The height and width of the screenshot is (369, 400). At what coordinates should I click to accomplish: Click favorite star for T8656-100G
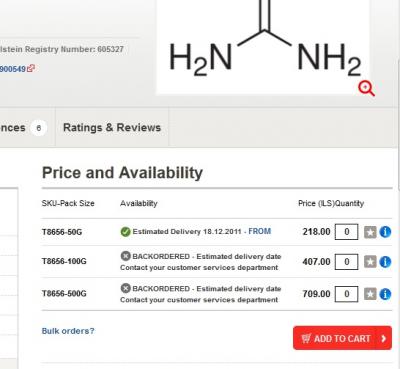[370, 262]
